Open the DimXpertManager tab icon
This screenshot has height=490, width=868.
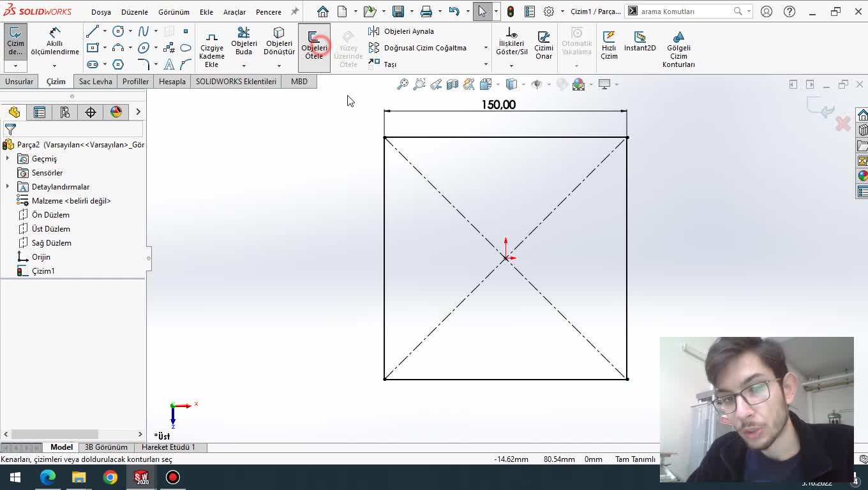[91, 112]
